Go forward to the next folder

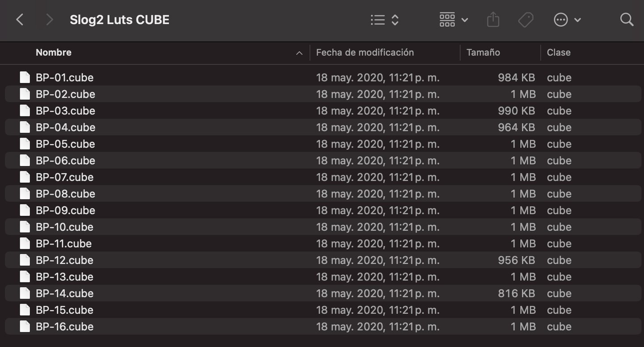pos(49,20)
